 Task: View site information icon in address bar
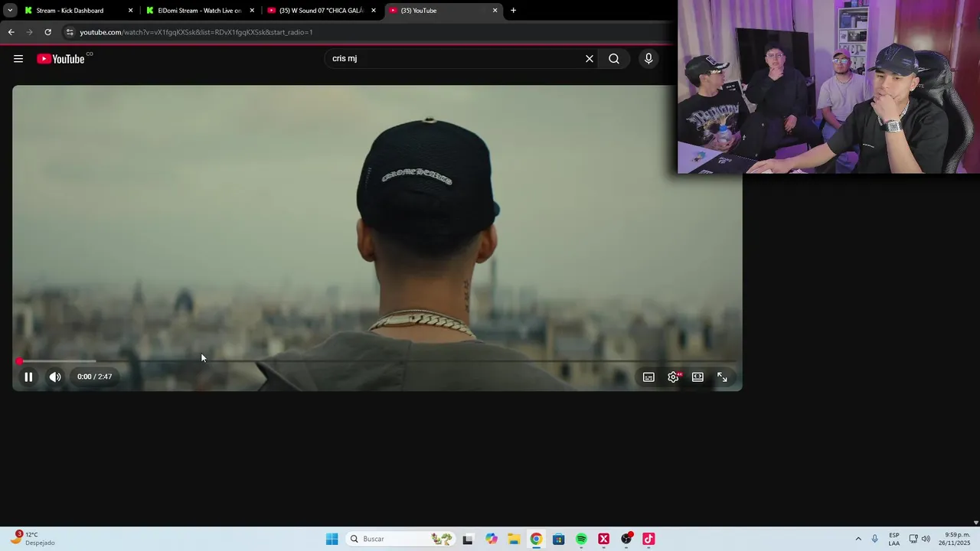[70, 32]
